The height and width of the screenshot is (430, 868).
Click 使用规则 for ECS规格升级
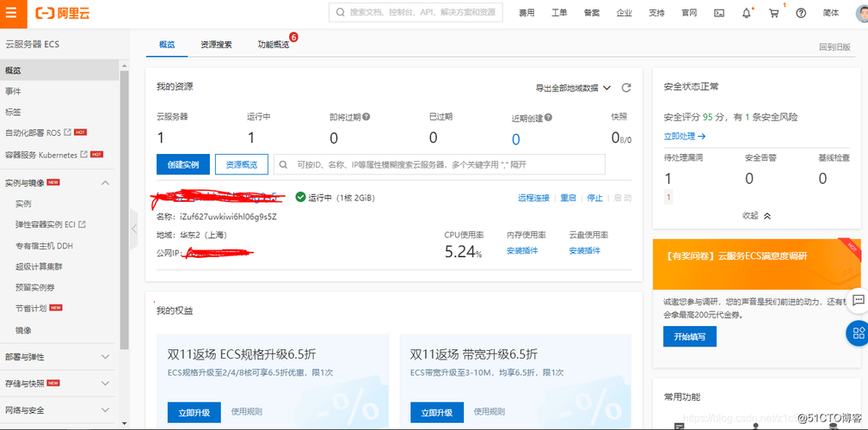point(246,411)
